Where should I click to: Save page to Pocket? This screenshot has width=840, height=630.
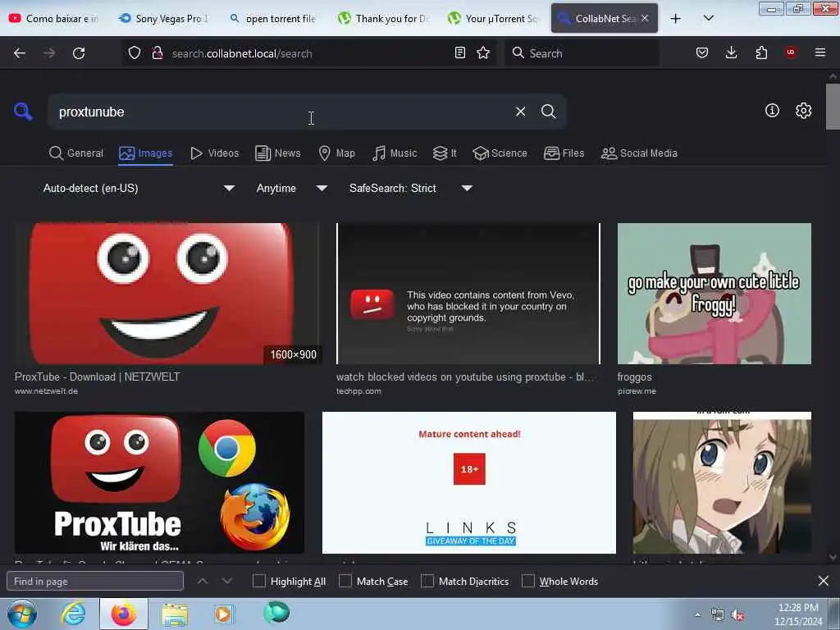(702, 52)
